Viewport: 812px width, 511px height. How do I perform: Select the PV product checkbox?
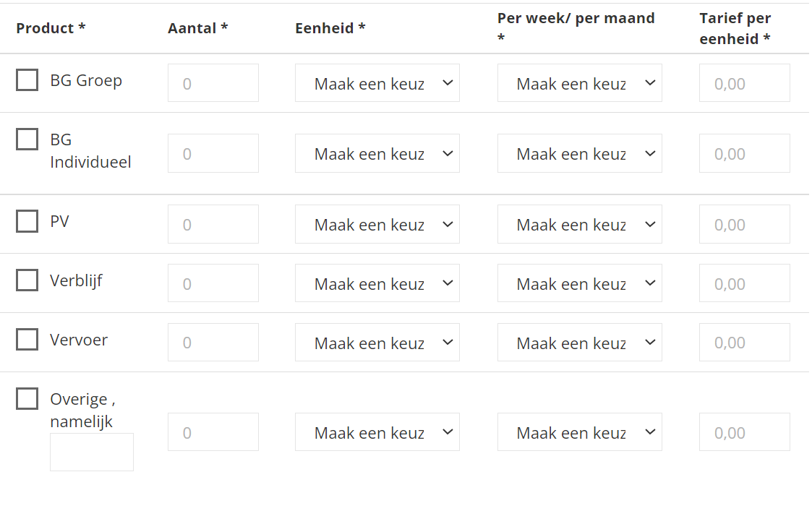(x=27, y=221)
